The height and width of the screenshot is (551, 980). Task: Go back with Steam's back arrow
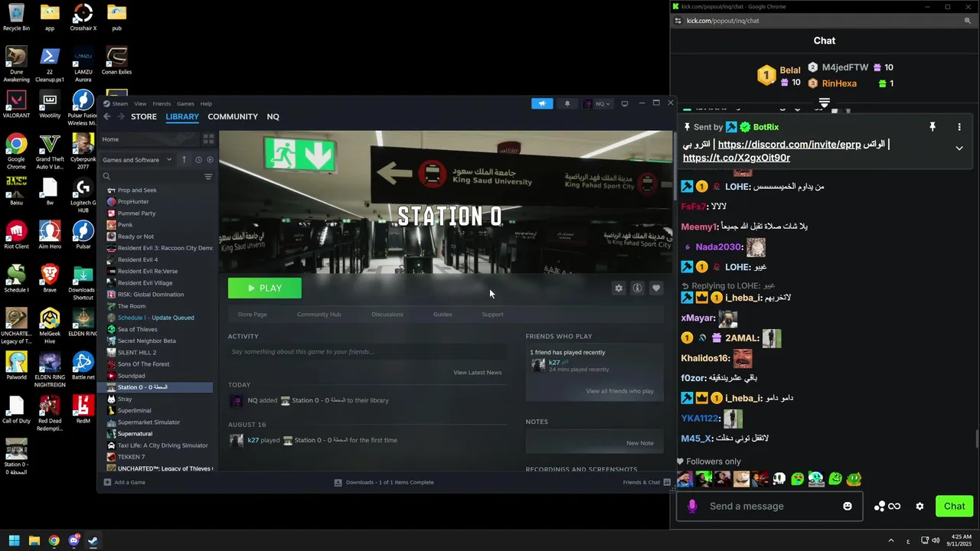[x=107, y=116]
